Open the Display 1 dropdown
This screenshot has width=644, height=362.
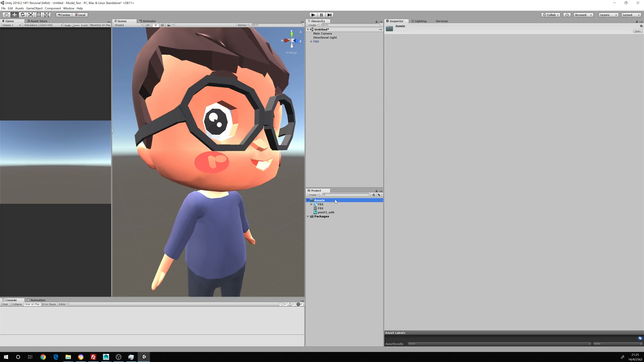click(x=11, y=25)
